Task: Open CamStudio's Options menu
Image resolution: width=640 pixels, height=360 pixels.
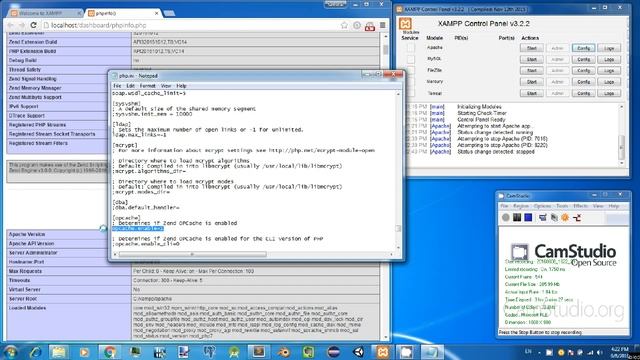Action: (x=542, y=206)
